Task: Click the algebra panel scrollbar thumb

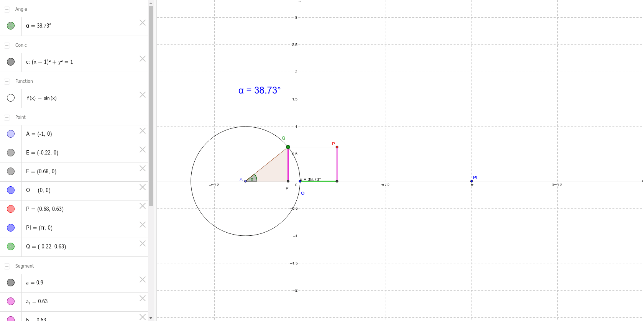Action: click(x=151, y=106)
